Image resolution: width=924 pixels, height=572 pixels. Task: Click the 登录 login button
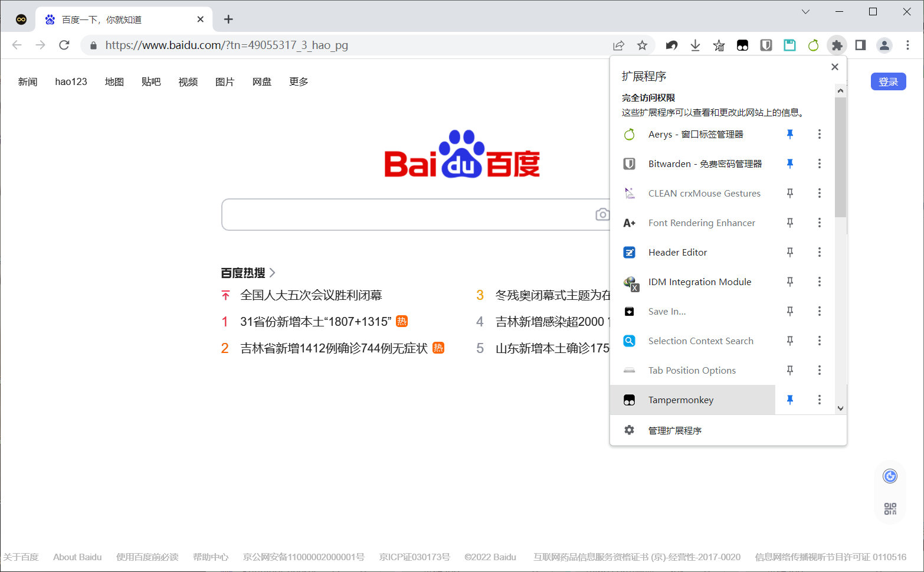coord(888,81)
